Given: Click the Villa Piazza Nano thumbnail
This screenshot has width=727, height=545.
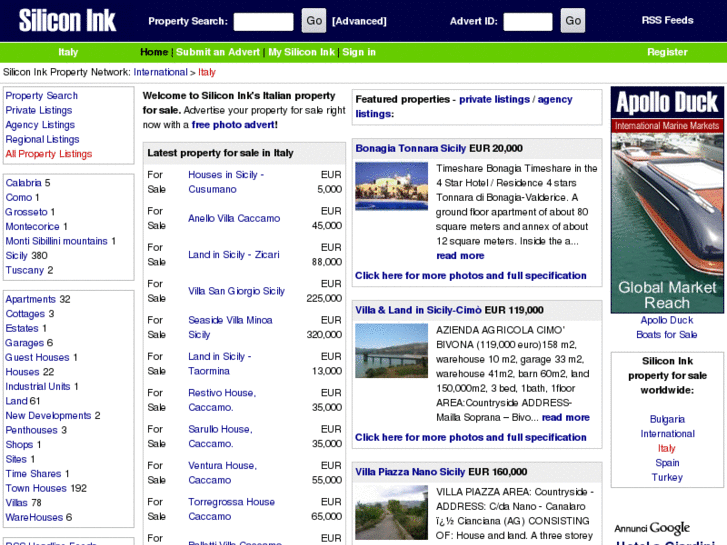Looking at the screenshot, I should [392, 513].
